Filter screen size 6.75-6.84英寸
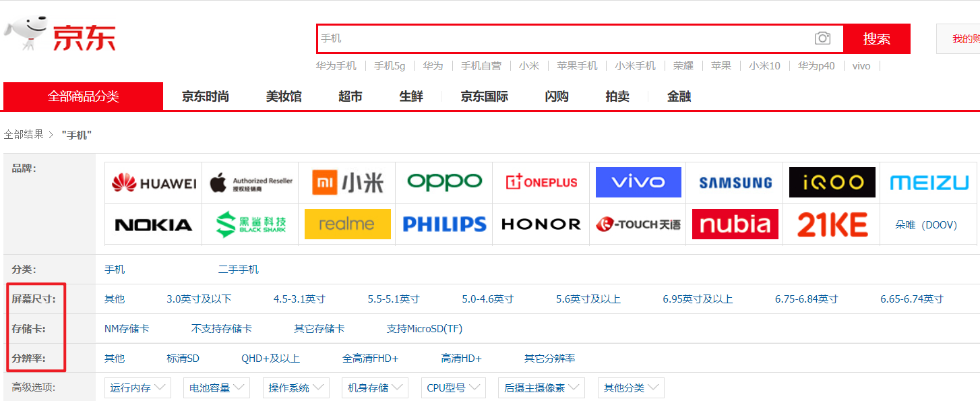This screenshot has width=980, height=401. pos(806,299)
